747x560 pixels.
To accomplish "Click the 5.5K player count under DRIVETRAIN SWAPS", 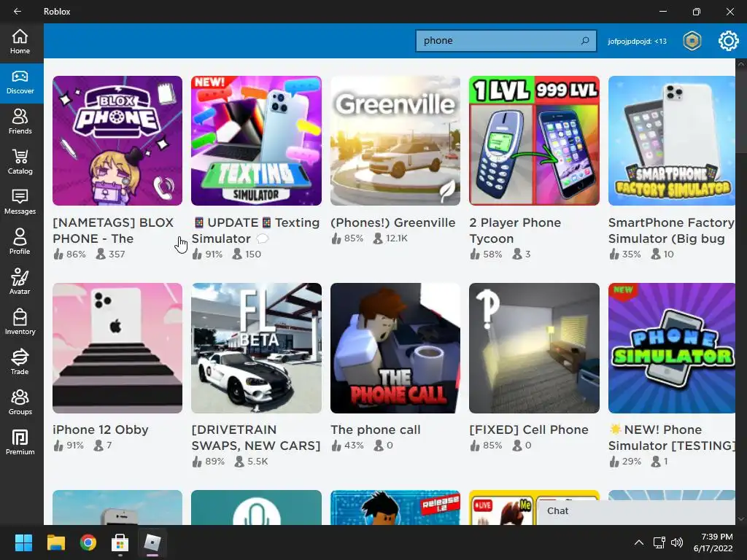I will (251, 462).
